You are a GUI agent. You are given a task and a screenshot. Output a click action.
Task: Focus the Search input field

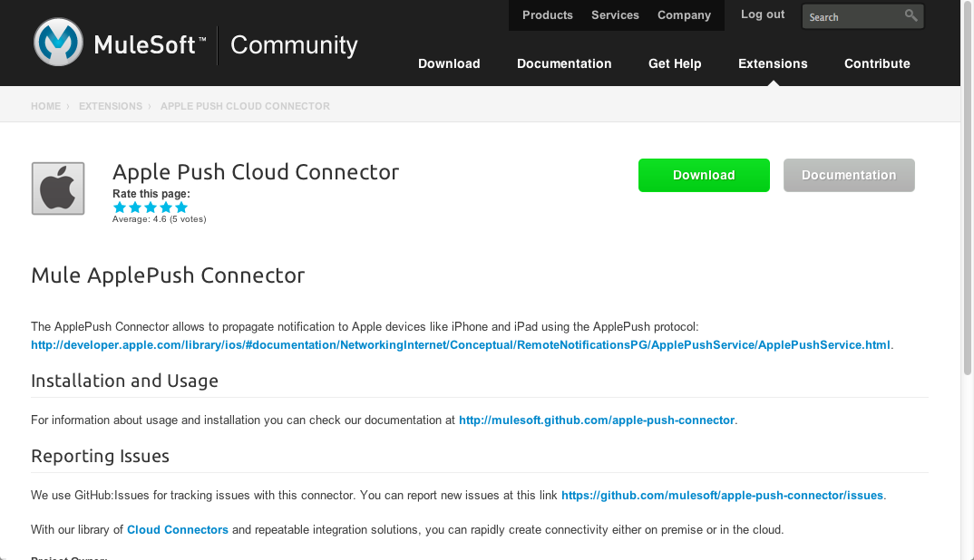pos(851,16)
